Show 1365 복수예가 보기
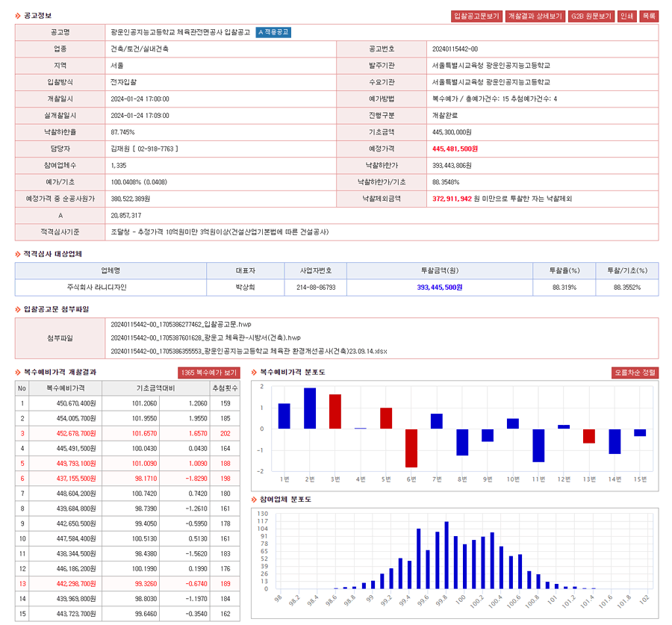 tap(209, 372)
